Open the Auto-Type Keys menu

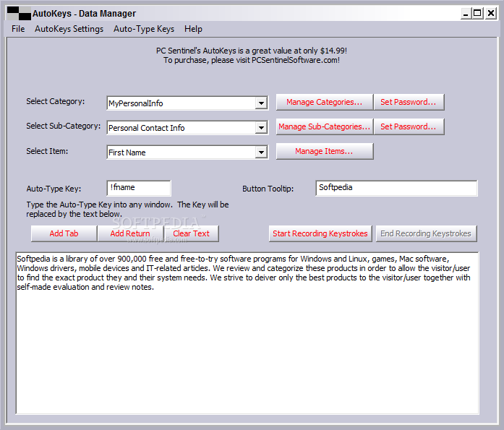pyautogui.click(x=144, y=29)
